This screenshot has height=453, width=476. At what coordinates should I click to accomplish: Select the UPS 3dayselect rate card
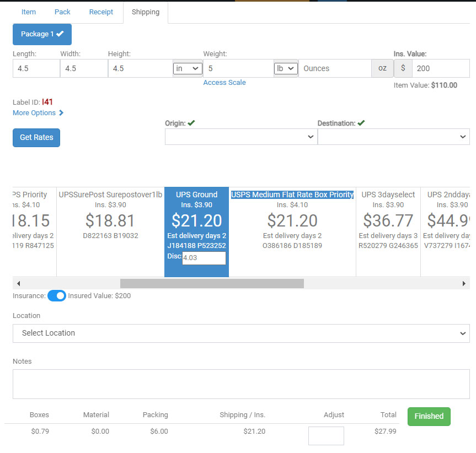click(388, 231)
